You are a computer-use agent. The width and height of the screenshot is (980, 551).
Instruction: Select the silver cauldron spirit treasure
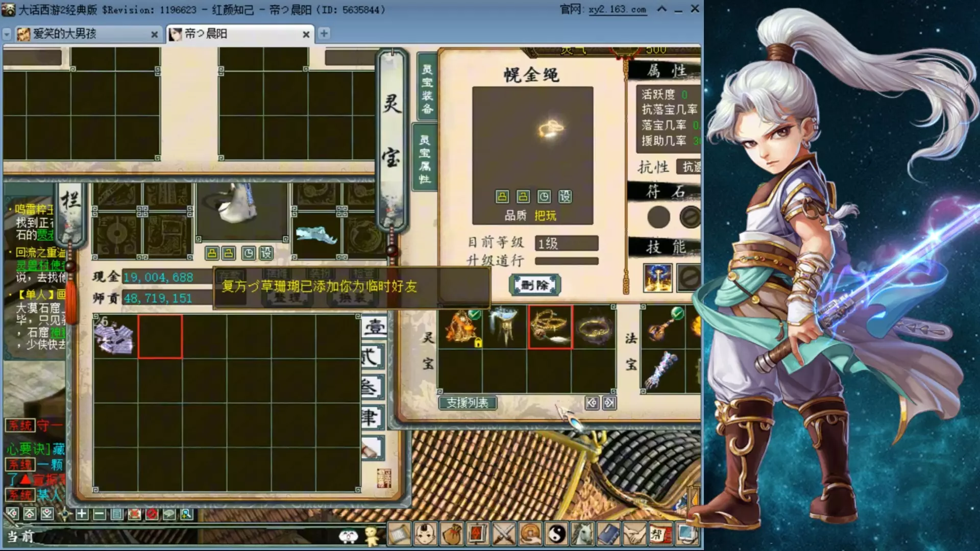(505, 327)
